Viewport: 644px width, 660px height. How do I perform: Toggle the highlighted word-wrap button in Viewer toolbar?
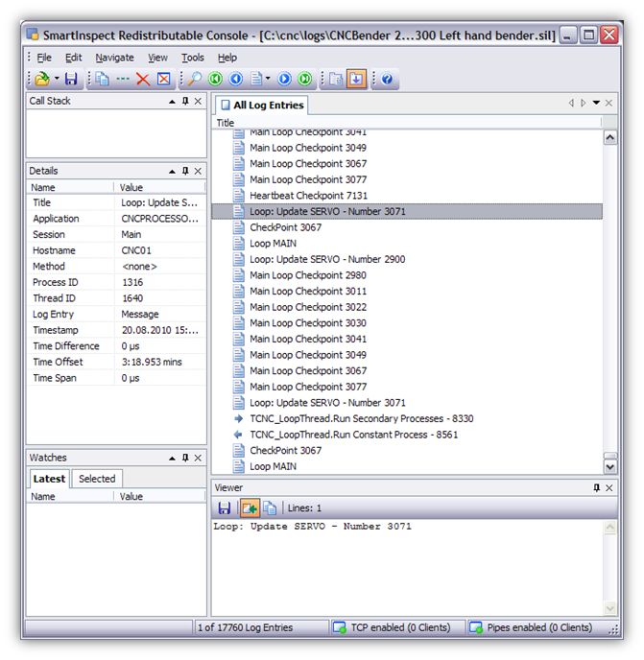pyautogui.click(x=249, y=507)
